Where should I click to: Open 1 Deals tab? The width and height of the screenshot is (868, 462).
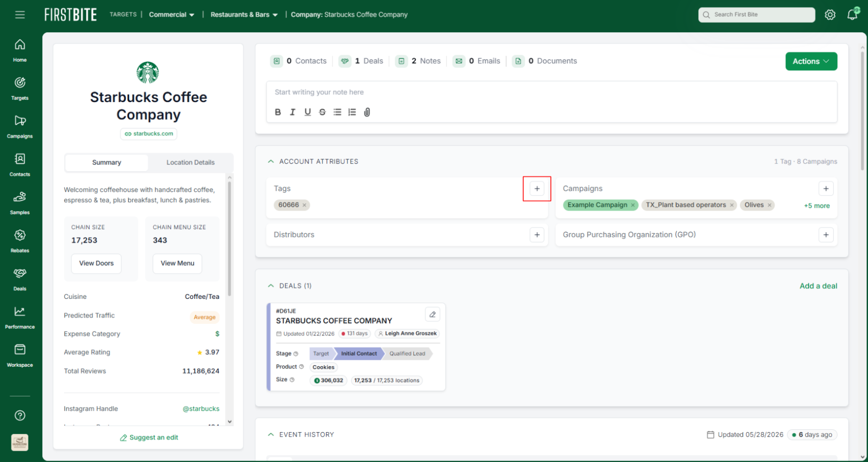click(x=361, y=61)
